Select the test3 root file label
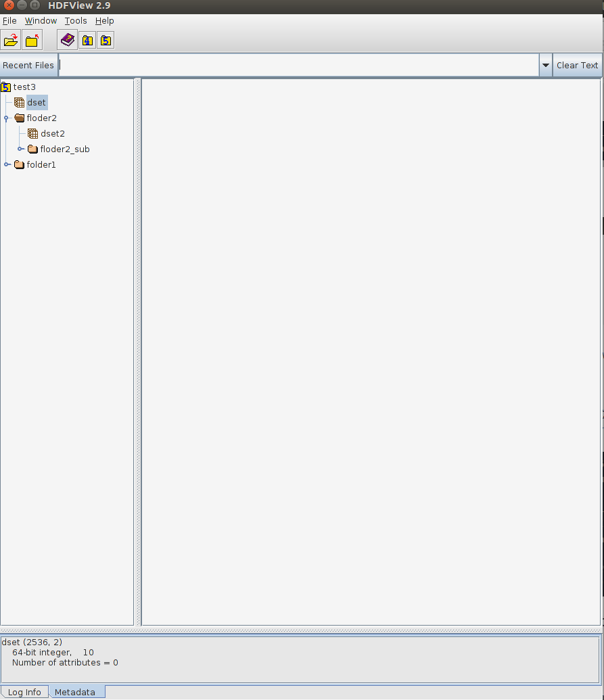The width and height of the screenshot is (604, 700). tap(24, 87)
